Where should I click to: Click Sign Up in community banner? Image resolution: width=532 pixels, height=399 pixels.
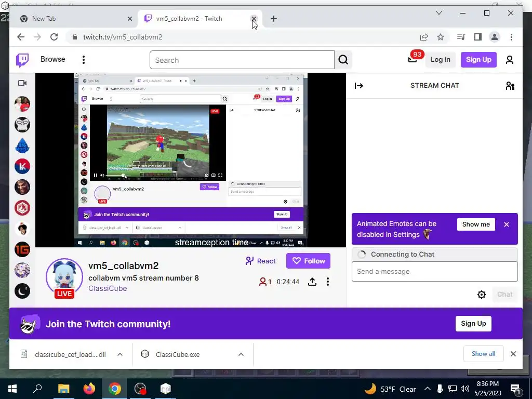tap(473, 323)
